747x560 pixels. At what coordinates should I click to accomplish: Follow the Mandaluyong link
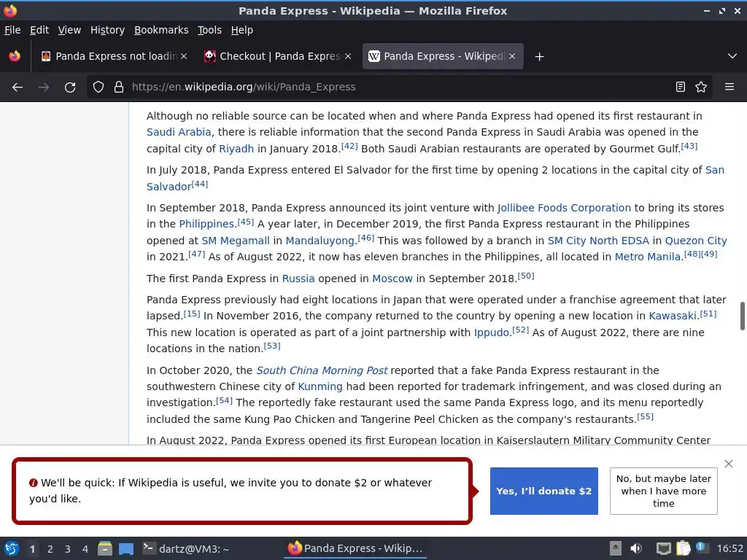[320, 241]
